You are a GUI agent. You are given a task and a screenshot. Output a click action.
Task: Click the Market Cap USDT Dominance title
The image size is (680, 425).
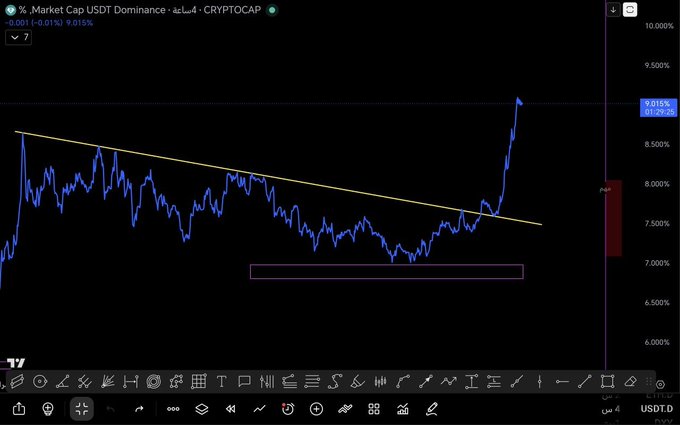[98, 10]
